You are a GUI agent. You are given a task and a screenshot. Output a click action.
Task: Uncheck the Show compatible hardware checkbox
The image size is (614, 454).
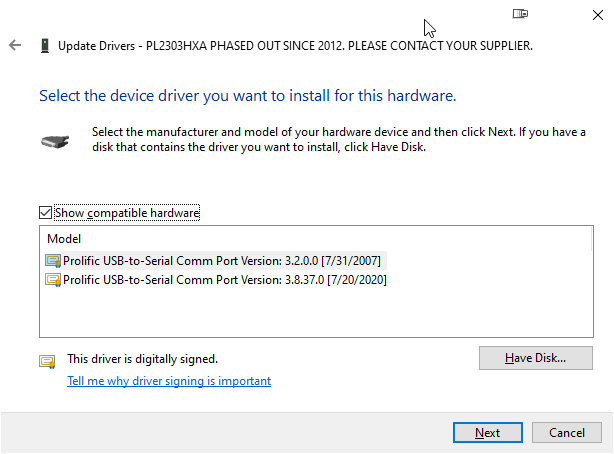(x=45, y=213)
